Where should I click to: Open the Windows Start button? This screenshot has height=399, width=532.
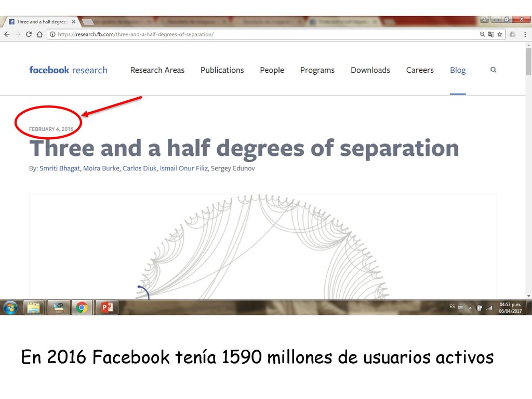tap(10, 308)
